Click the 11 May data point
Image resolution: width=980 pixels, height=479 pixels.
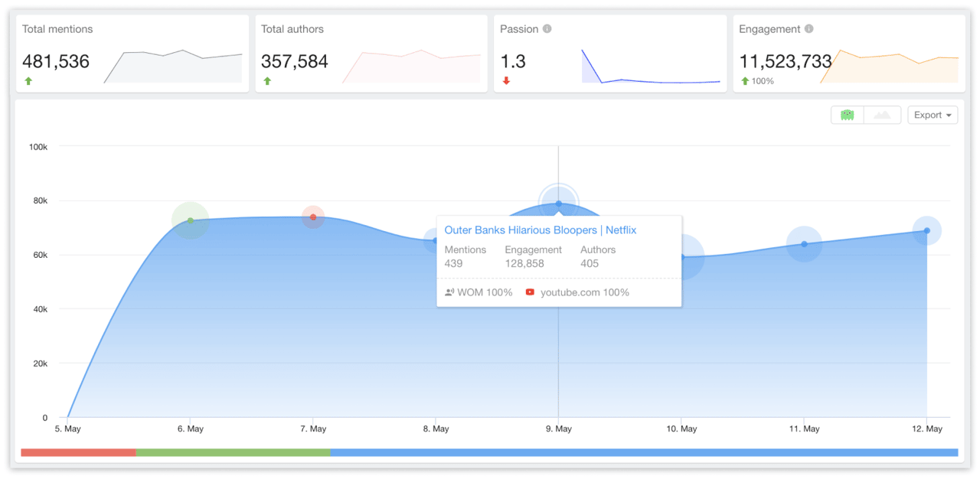click(x=804, y=244)
